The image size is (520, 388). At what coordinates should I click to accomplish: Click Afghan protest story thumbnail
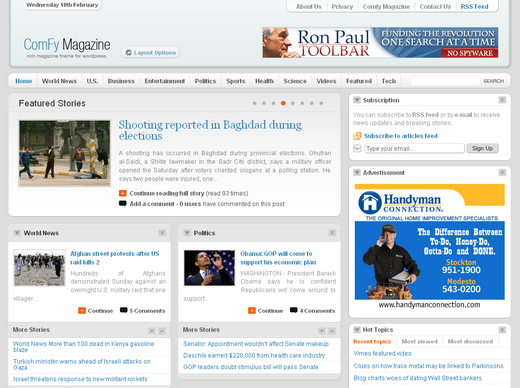(39, 268)
